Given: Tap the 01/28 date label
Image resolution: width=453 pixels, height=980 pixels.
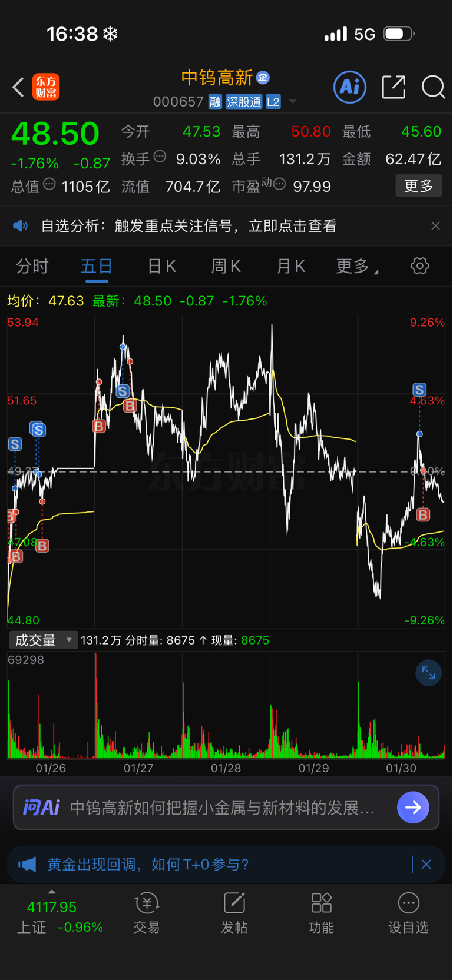Looking at the screenshot, I should coord(226,768).
